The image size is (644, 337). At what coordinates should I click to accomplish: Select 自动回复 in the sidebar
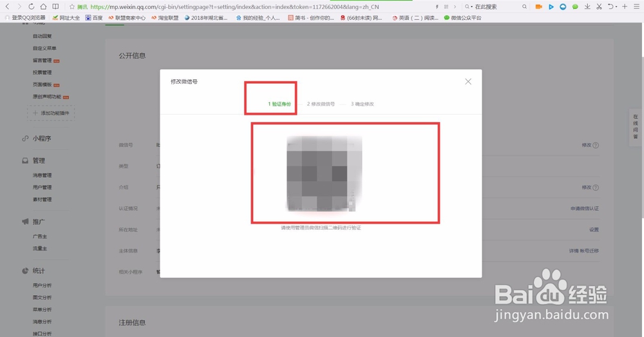43,36
